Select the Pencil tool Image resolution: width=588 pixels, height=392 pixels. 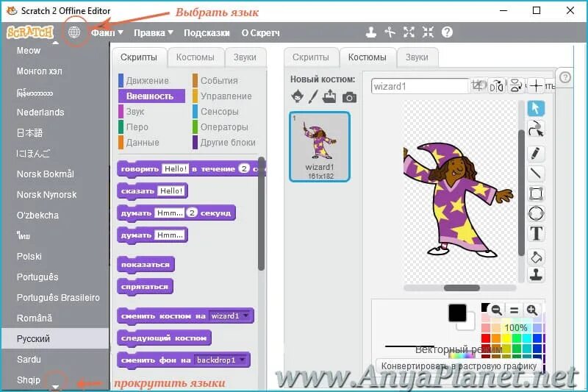(x=536, y=153)
